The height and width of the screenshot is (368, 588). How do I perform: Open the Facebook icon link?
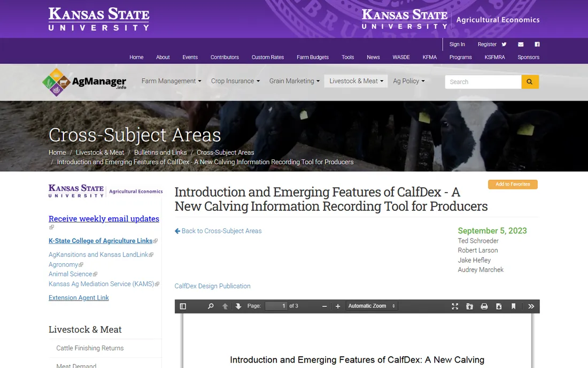[x=537, y=44]
